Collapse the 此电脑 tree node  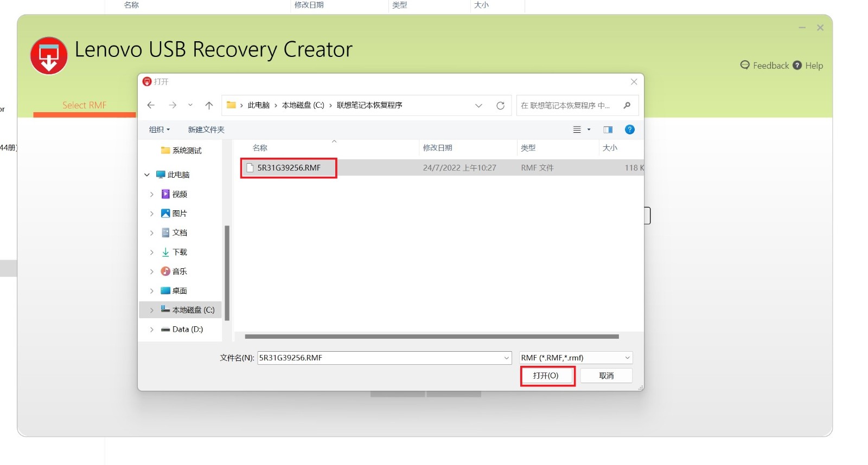point(147,175)
